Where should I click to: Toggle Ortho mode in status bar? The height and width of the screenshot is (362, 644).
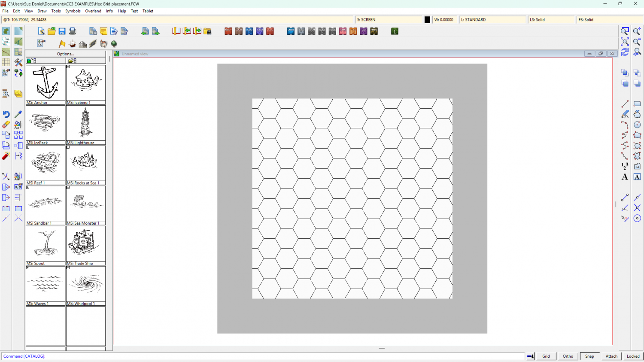pyautogui.click(x=568, y=356)
